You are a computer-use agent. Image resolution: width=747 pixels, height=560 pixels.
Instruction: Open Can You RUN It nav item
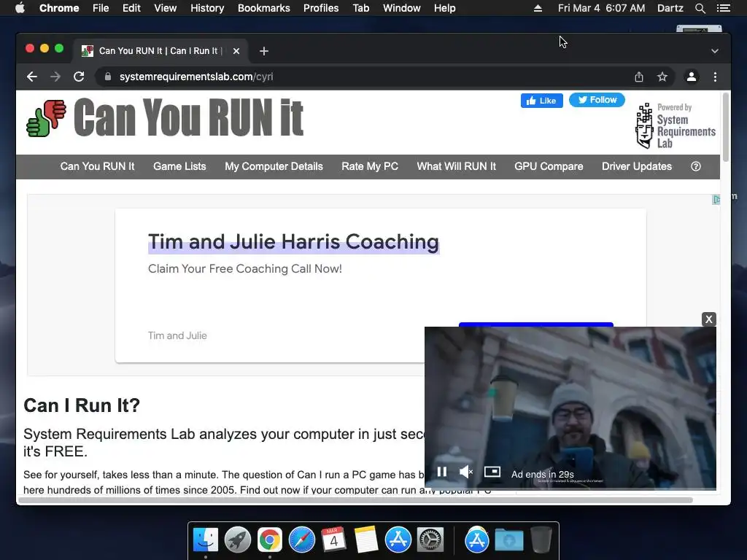tap(97, 166)
